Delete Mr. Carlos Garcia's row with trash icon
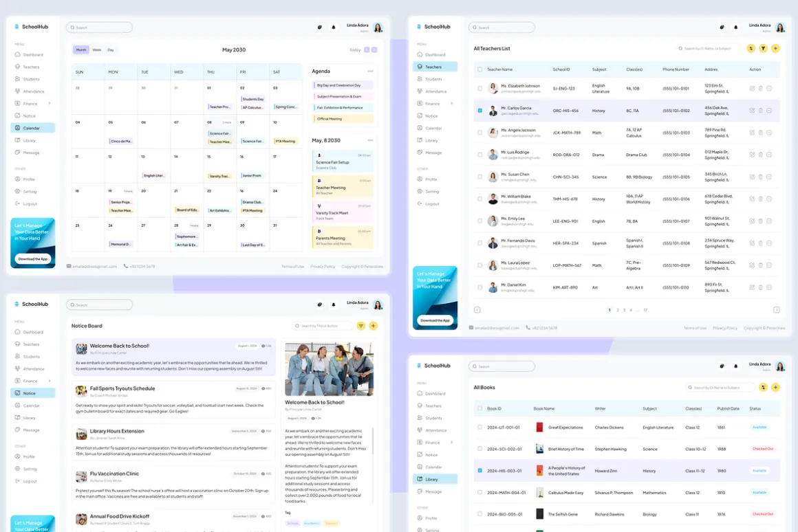The image size is (798, 532). (760, 111)
